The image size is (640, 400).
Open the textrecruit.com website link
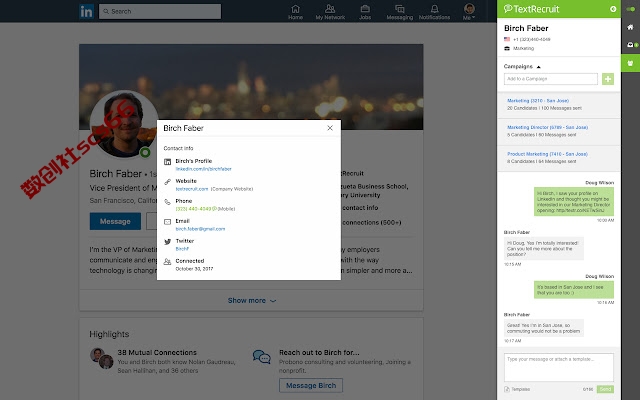pyautogui.click(x=192, y=189)
